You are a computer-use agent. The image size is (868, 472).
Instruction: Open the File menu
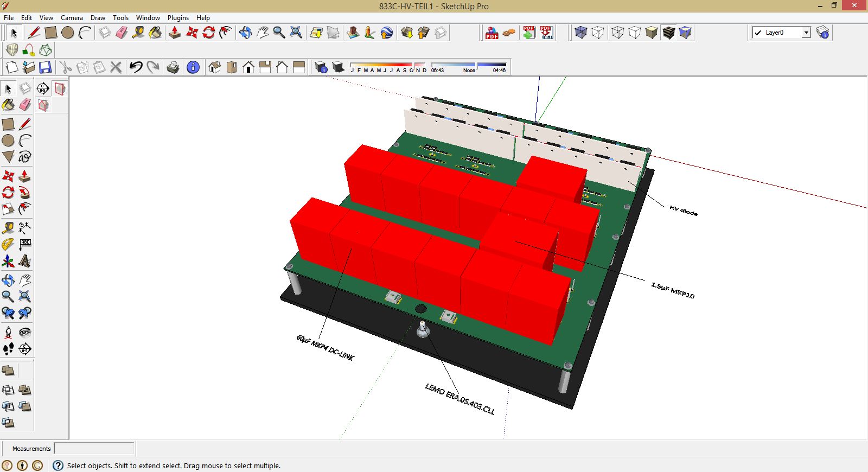click(9, 18)
